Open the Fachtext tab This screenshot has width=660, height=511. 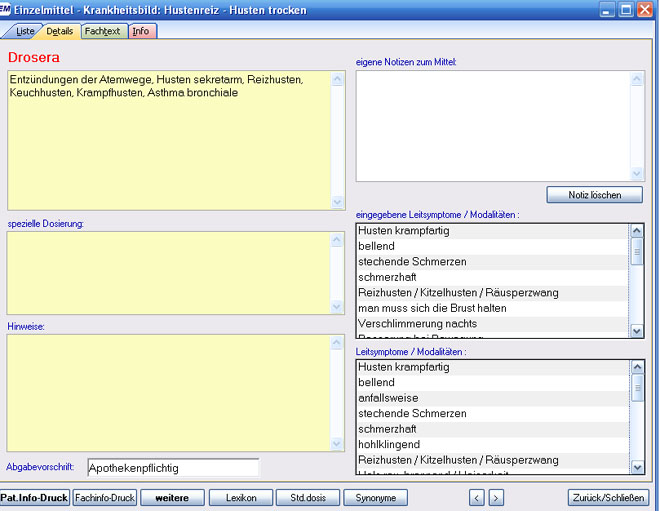(x=102, y=32)
